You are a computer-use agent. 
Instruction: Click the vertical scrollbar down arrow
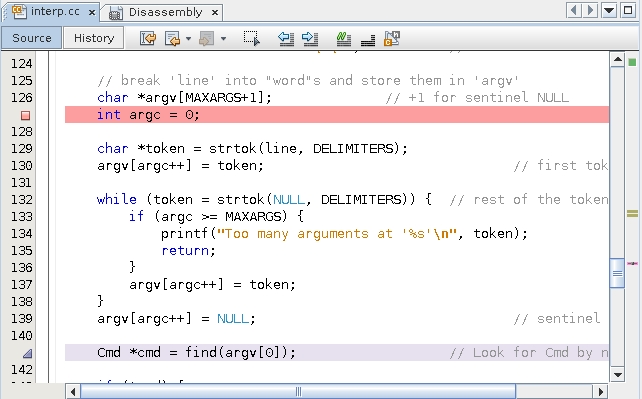[617, 374]
